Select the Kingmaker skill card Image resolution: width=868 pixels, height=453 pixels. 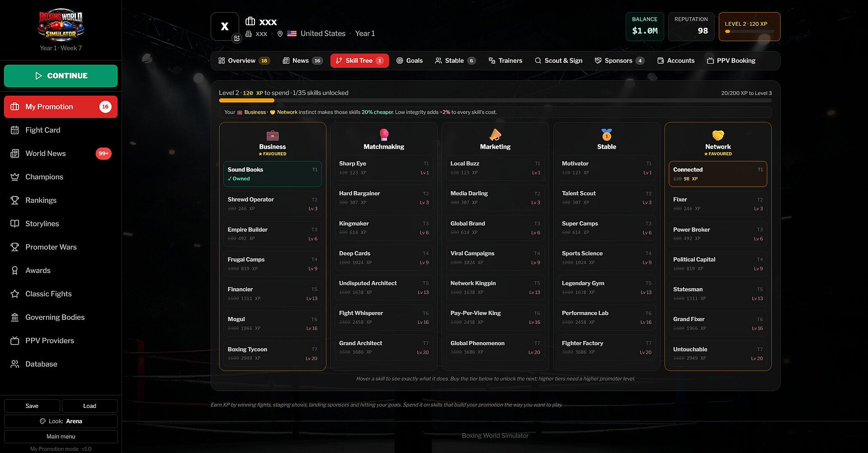pyautogui.click(x=384, y=228)
